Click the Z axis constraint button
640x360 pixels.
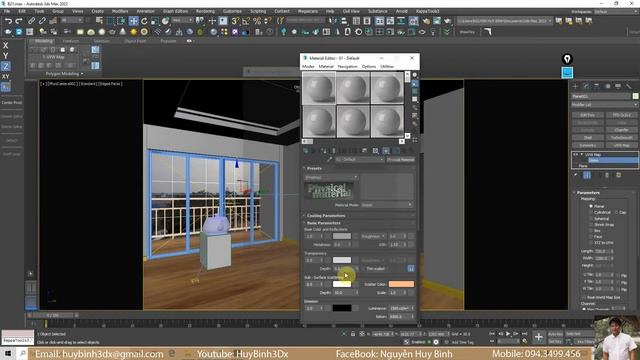point(6,66)
